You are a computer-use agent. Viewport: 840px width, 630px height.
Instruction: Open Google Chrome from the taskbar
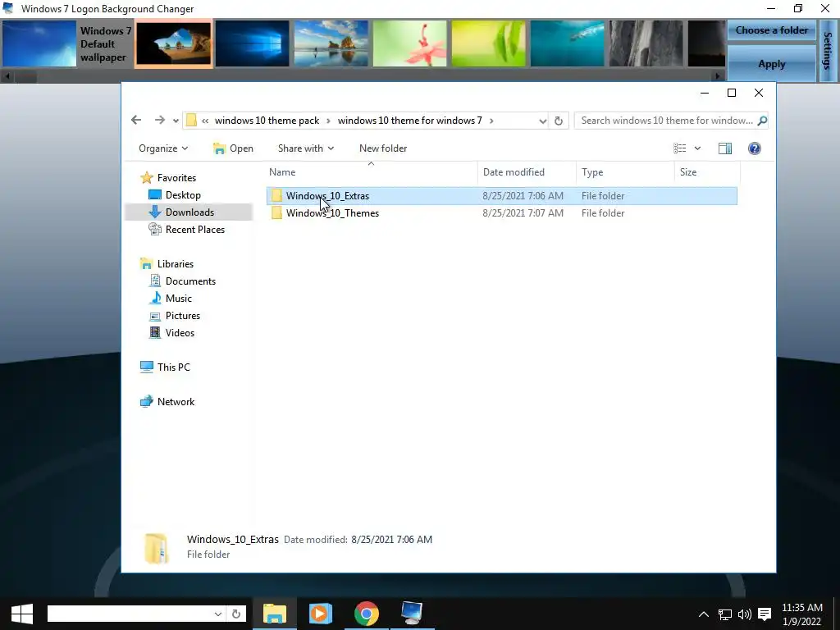367,614
